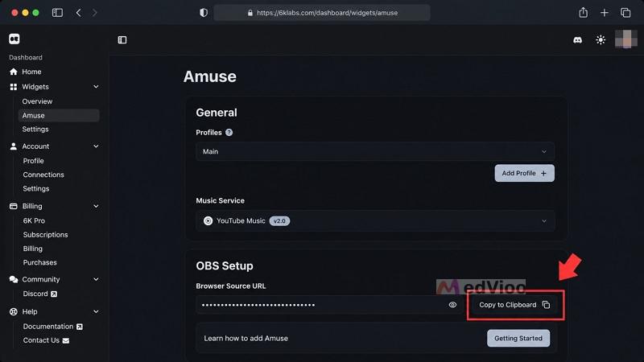Click the v2.0 version badge
The image size is (644, 362).
pyautogui.click(x=279, y=220)
